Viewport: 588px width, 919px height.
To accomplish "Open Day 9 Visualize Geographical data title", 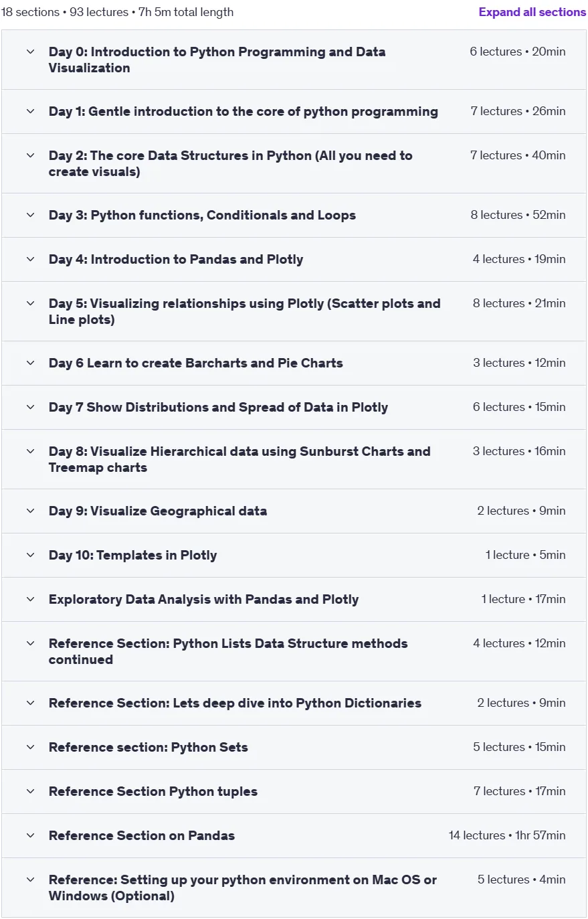I will pos(158,511).
